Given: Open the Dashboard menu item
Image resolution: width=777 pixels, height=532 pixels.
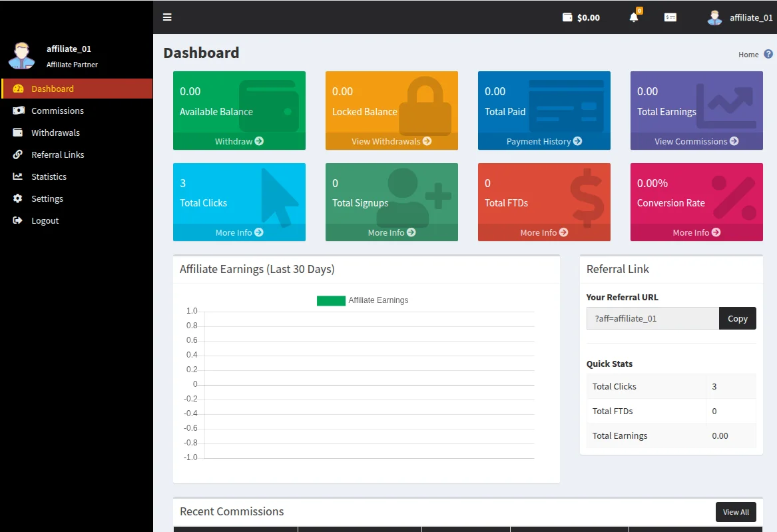Looking at the screenshot, I should click(x=77, y=89).
